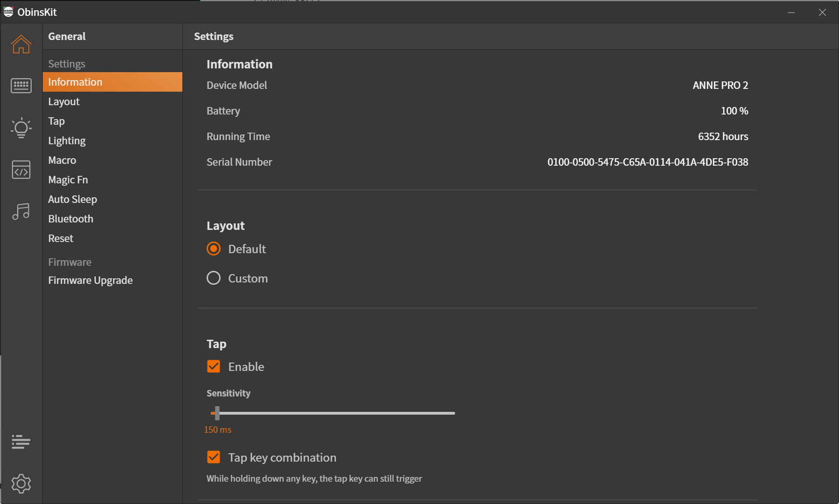Open the macro code icon in sidebar
This screenshot has height=504, width=839.
(x=21, y=170)
